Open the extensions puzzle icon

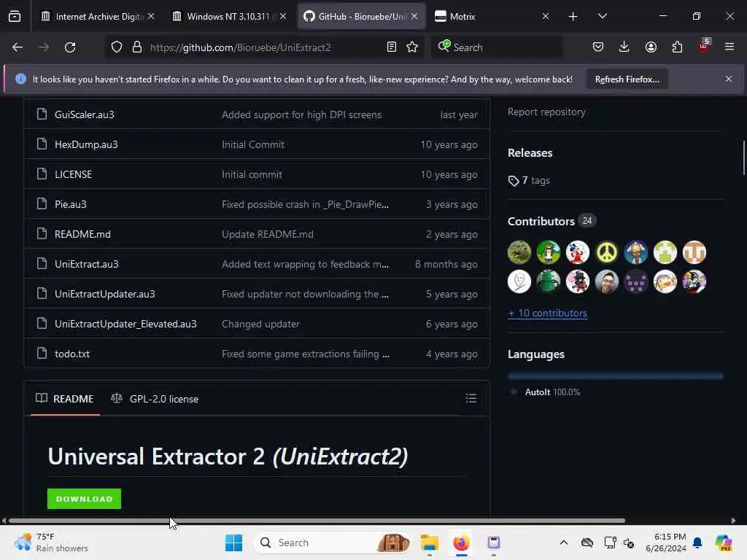[x=677, y=47]
